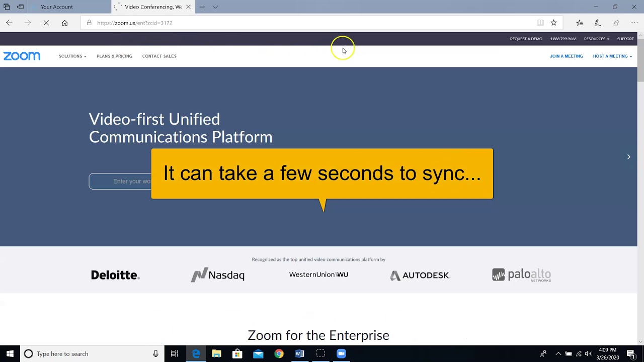This screenshot has height=362, width=644.
Task: Open the Zoom app from taskbar
Action: 341,354
